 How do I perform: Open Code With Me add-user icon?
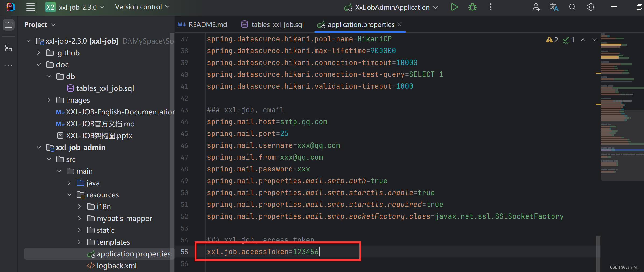click(x=536, y=7)
